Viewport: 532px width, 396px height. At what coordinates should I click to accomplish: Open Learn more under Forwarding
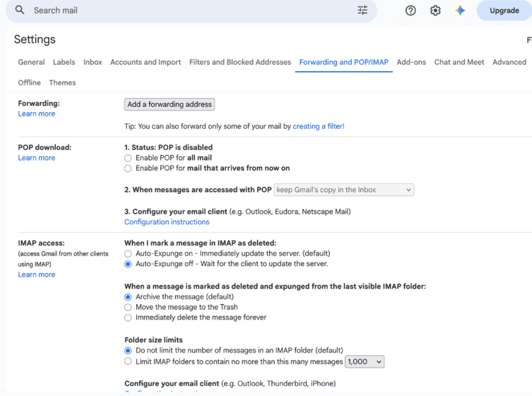click(x=37, y=114)
